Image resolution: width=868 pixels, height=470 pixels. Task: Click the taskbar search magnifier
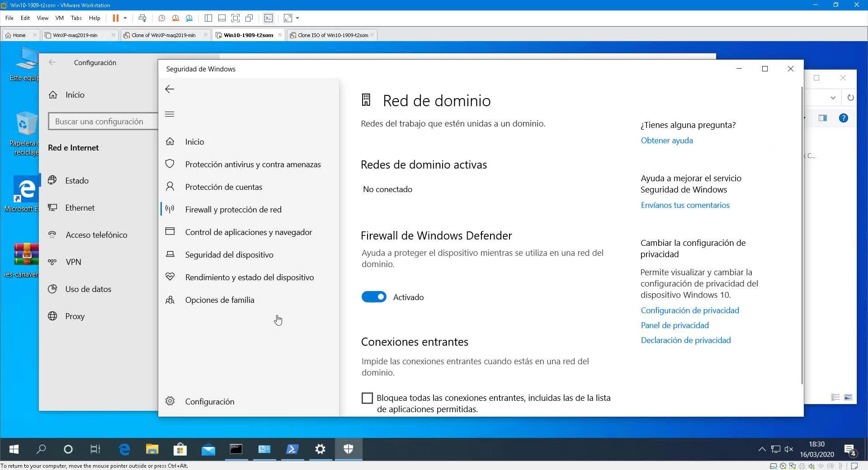pyautogui.click(x=41, y=449)
